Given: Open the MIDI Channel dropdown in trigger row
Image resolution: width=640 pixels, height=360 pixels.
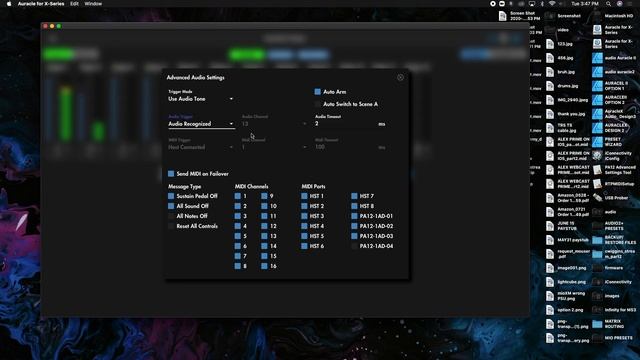Looking at the screenshot, I should [274, 147].
